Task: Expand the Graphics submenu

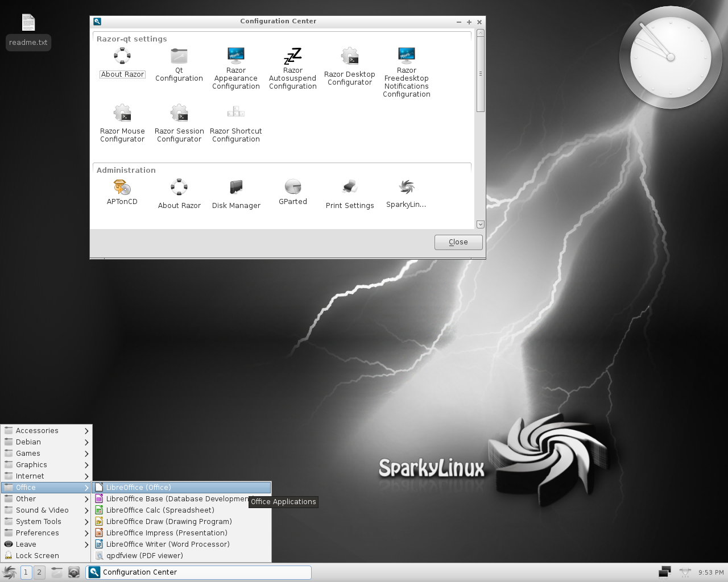Action: (46, 465)
